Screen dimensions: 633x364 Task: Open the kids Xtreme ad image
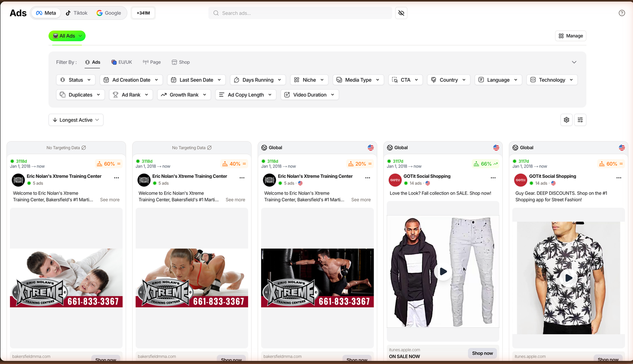tap(66, 278)
